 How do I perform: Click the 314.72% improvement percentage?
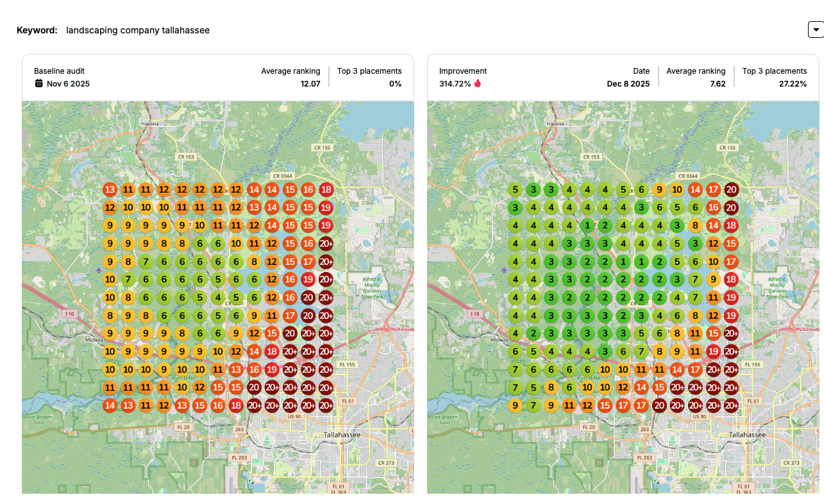tap(455, 83)
